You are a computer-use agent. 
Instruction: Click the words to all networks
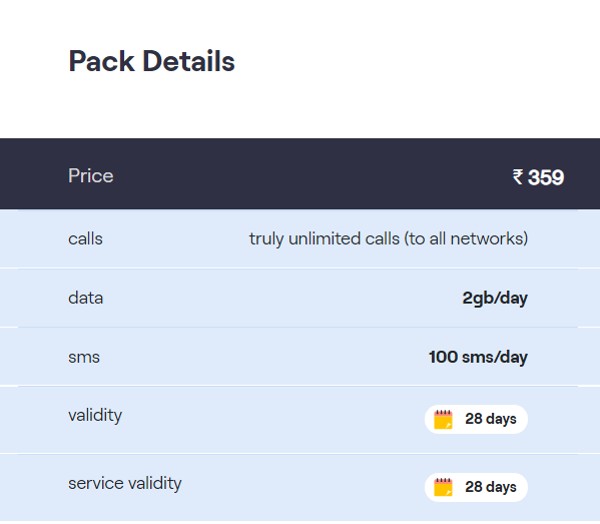tap(467, 239)
